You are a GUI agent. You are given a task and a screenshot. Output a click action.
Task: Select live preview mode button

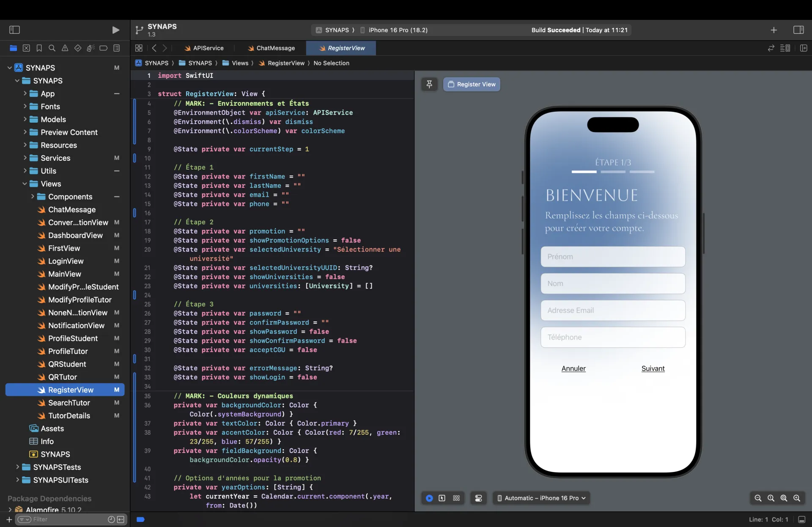(x=429, y=498)
